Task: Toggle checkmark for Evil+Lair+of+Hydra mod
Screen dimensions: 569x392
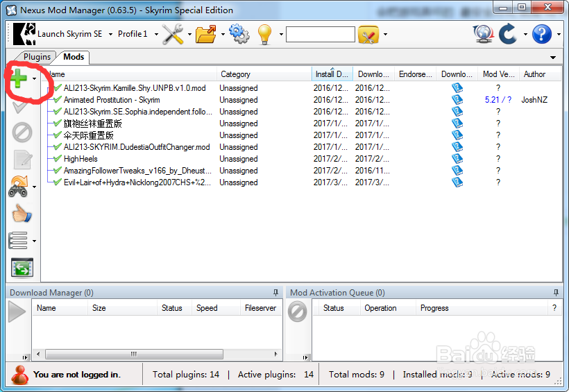Action: (58, 182)
